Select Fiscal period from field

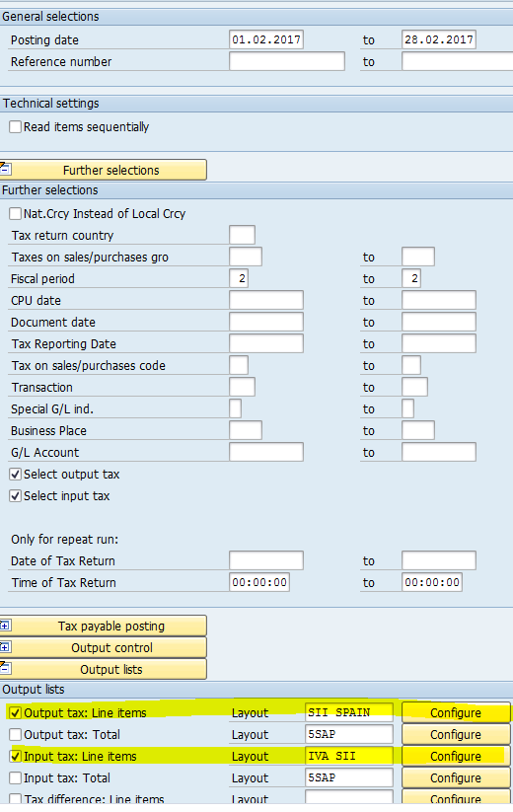click(x=239, y=278)
